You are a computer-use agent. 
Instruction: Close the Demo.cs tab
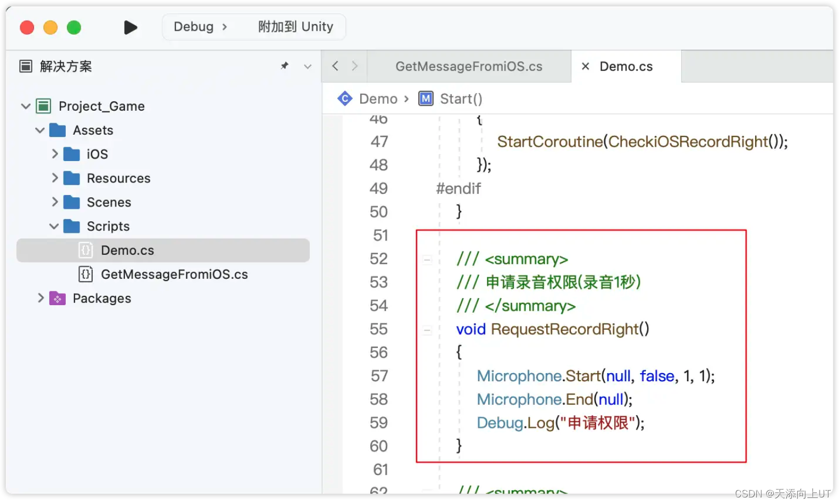[586, 66]
